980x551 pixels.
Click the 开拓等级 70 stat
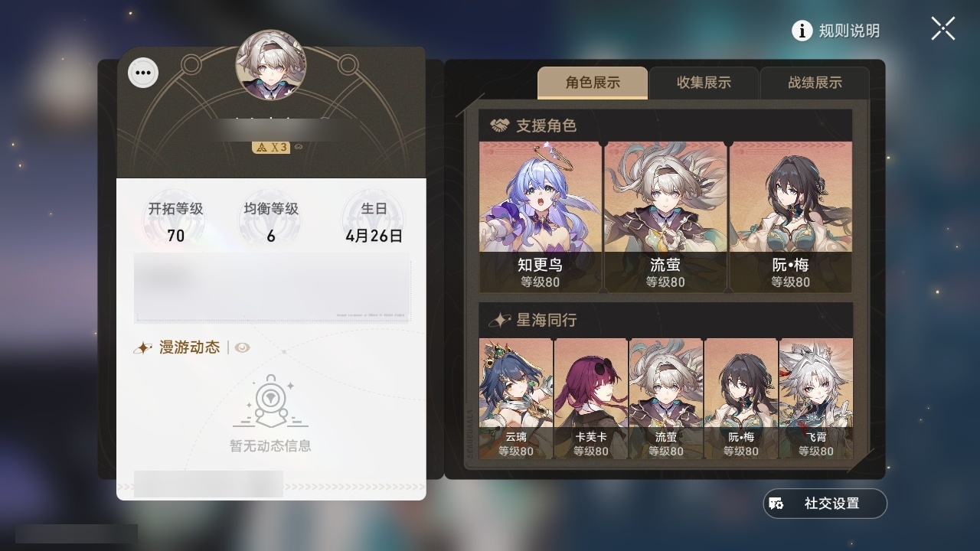tap(175, 222)
